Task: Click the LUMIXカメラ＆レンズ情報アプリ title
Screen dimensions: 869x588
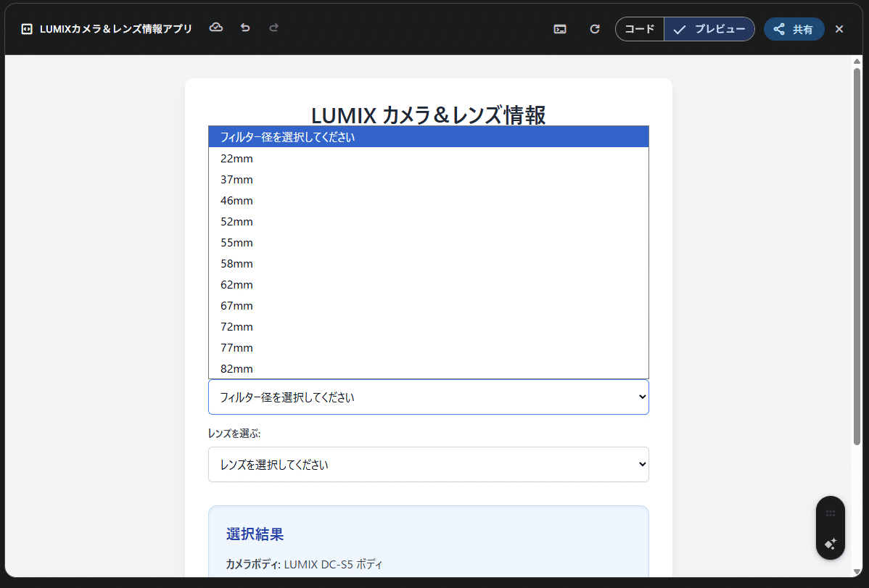Action: (116, 29)
